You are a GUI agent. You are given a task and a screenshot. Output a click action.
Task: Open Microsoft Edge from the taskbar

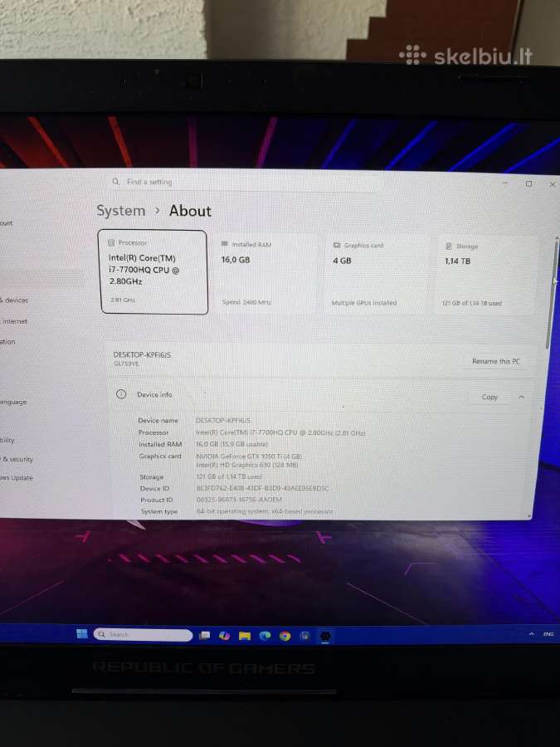pyautogui.click(x=265, y=636)
